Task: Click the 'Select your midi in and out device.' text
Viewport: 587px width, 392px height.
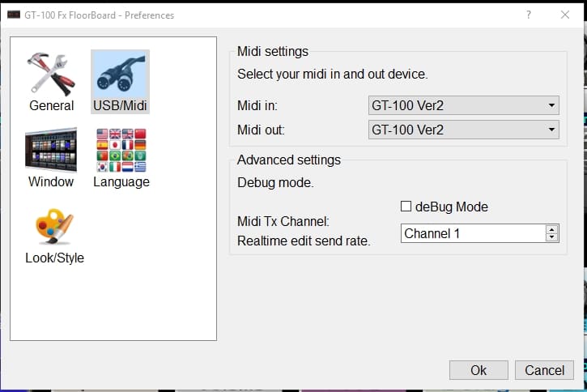Action: (333, 75)
